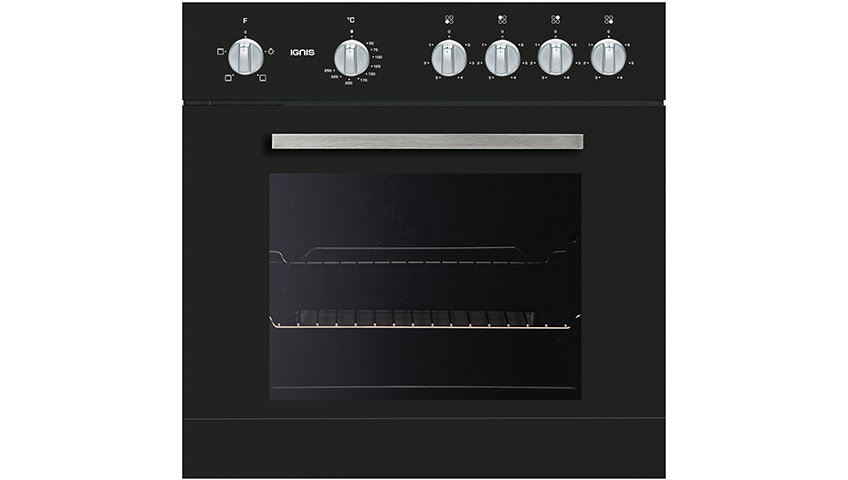Click the stainless steel oven door handle
This screenshot has height=480, width=848.
(427, 142)
